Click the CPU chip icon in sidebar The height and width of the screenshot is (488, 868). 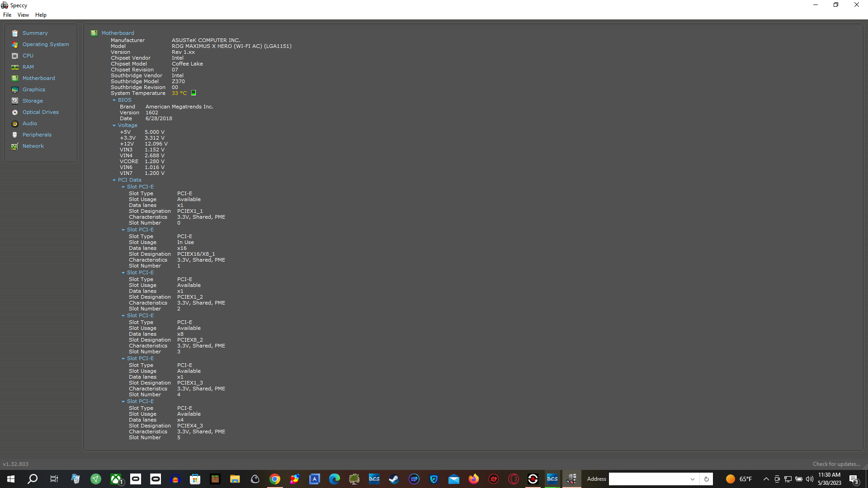[x=15, y=56]
